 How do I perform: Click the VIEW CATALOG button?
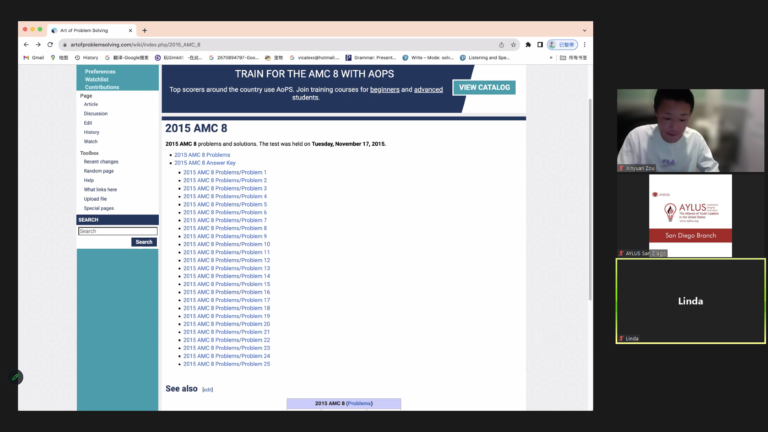(484, 88)
